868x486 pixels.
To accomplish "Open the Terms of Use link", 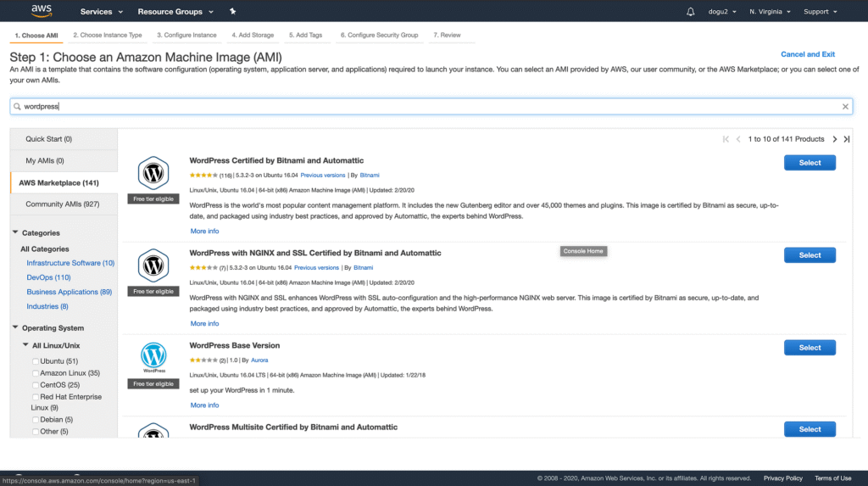I will (x=832, y=478).
